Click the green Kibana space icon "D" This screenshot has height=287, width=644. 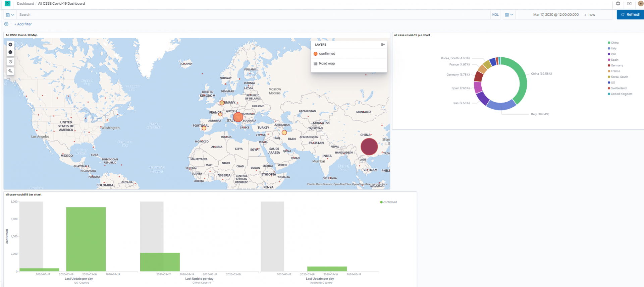7,4
